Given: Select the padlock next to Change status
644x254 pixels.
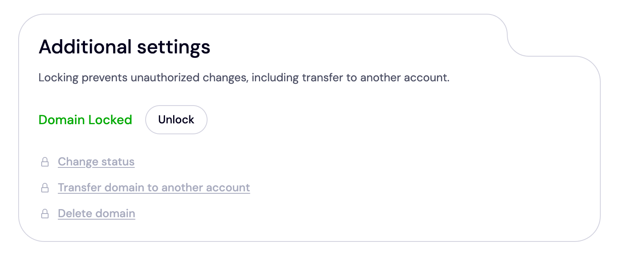Looking at the screenshot, I should [45, 162].
